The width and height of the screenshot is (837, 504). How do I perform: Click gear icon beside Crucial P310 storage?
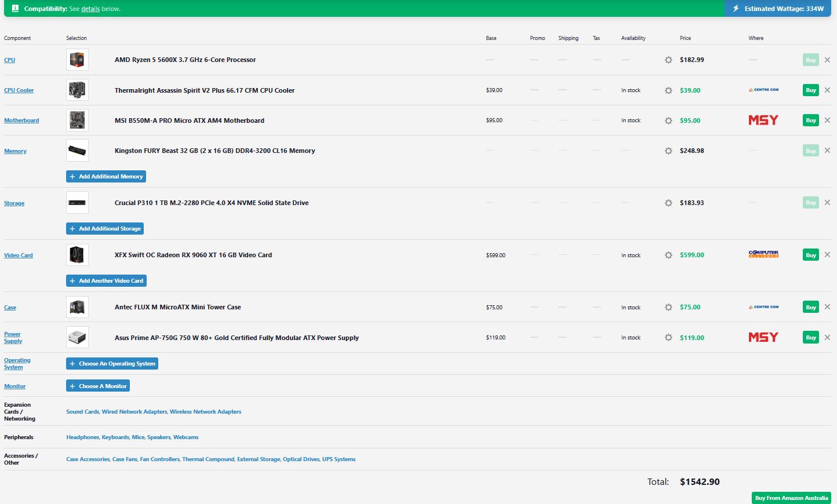click(668, 203)
